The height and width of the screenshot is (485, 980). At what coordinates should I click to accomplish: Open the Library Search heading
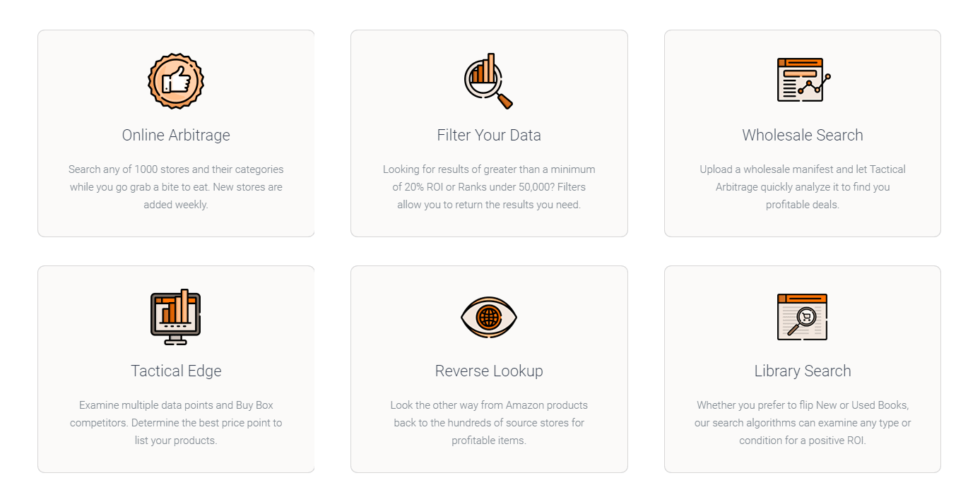click(803, 371)
